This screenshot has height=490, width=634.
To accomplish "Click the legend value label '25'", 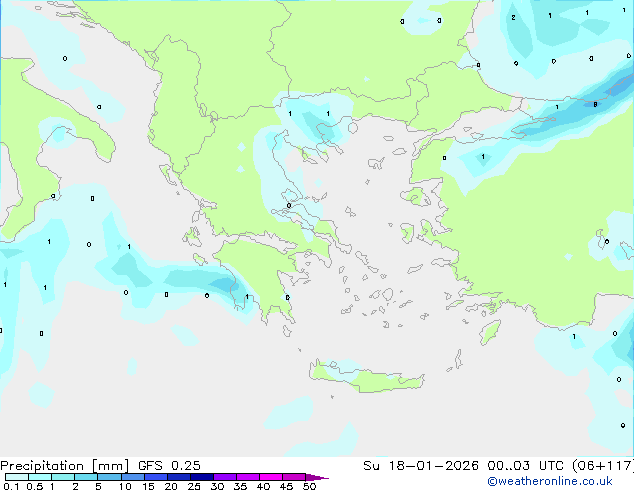I will (194, 486).
